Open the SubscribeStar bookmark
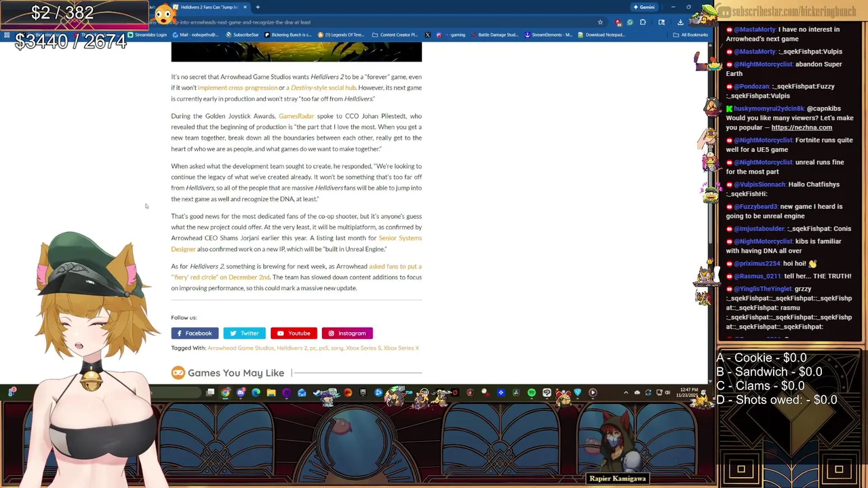The width and height of the screenshot is (868, 488). point(242,35)
